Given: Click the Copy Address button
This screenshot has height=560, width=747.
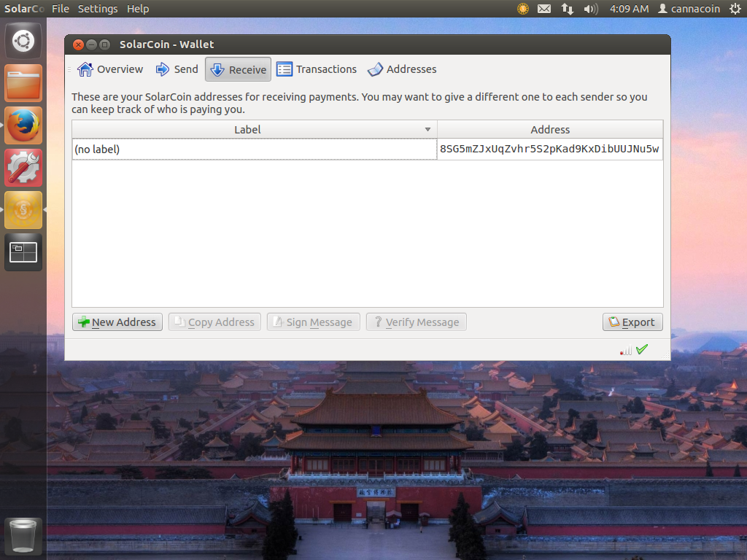Looking at the screenshot, I should click(214, 322).
